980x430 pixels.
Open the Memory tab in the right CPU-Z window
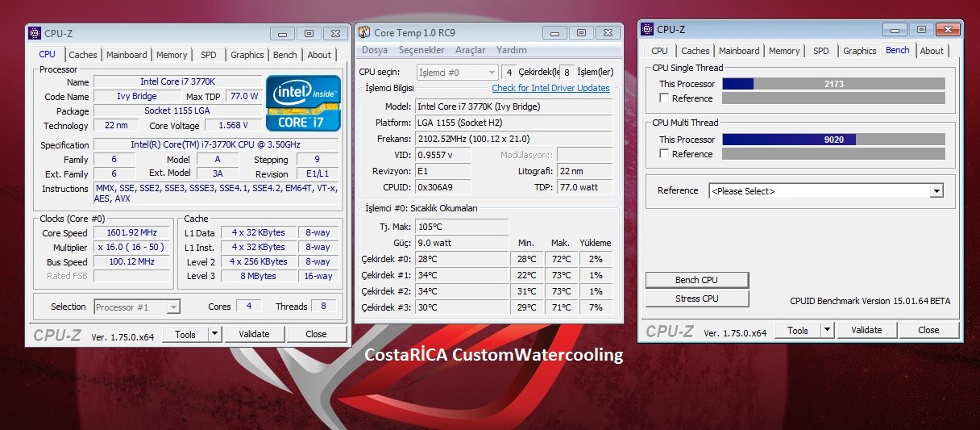[x=784, y=51]
